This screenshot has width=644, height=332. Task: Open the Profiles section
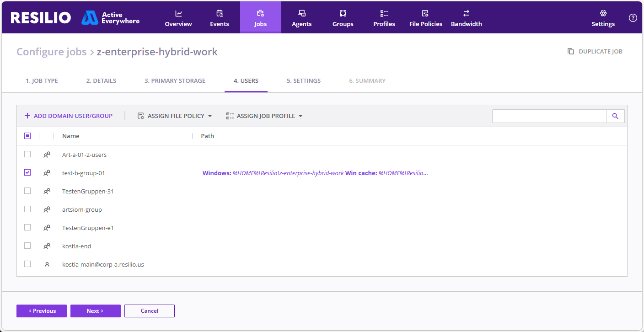pyautogui.click(x=384, y=17)
